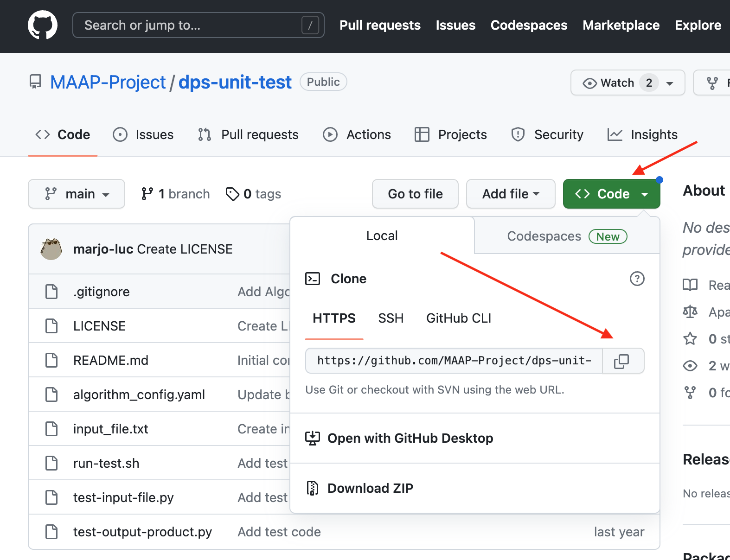Click the .gitignore file icon

tap(51, 292)
